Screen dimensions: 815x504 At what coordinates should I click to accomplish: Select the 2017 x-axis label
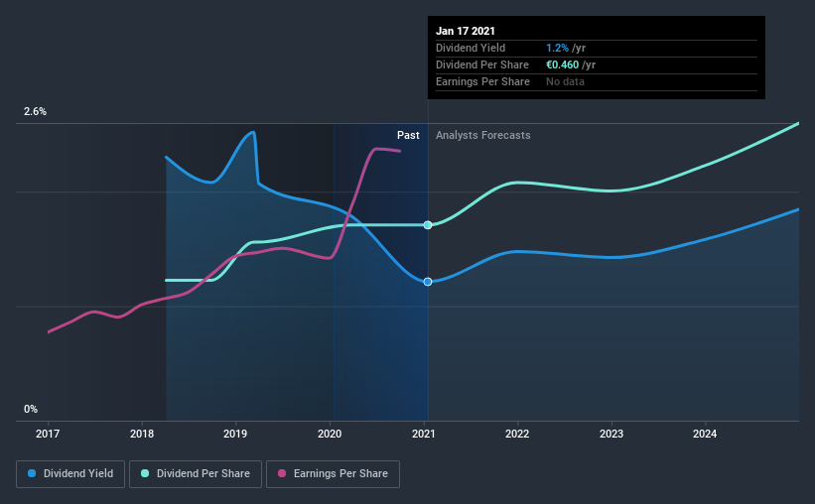tap(48, 434)
